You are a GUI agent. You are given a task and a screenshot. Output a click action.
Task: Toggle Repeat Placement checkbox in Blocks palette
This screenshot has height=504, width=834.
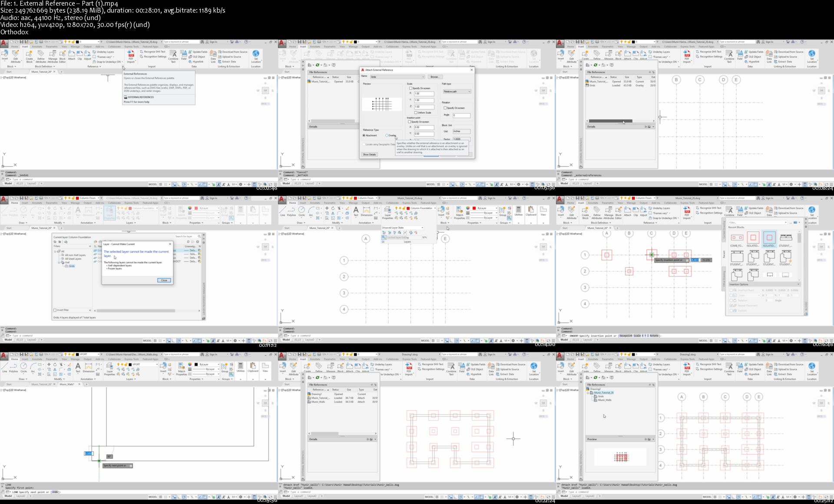click(x=731, y=306)
